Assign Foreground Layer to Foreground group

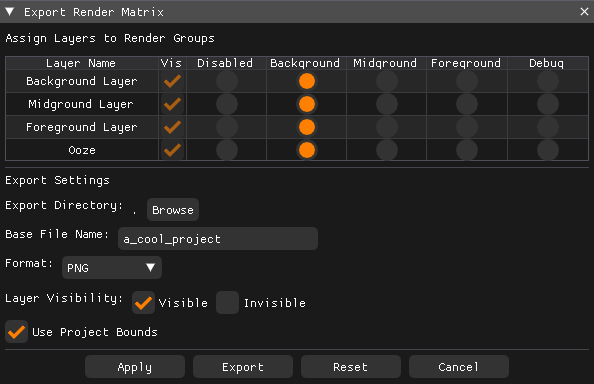(x=467, y=127)
